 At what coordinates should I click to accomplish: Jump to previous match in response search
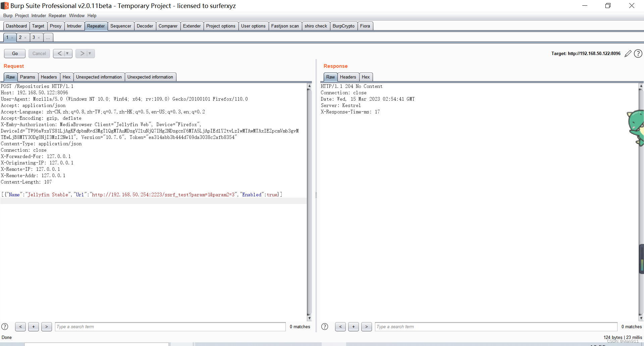[x=340, y=327]
